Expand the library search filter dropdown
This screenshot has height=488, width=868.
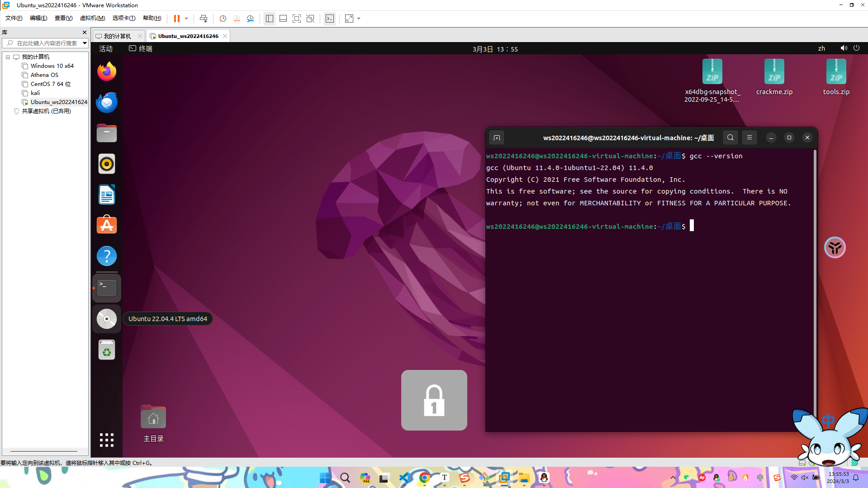85,43
